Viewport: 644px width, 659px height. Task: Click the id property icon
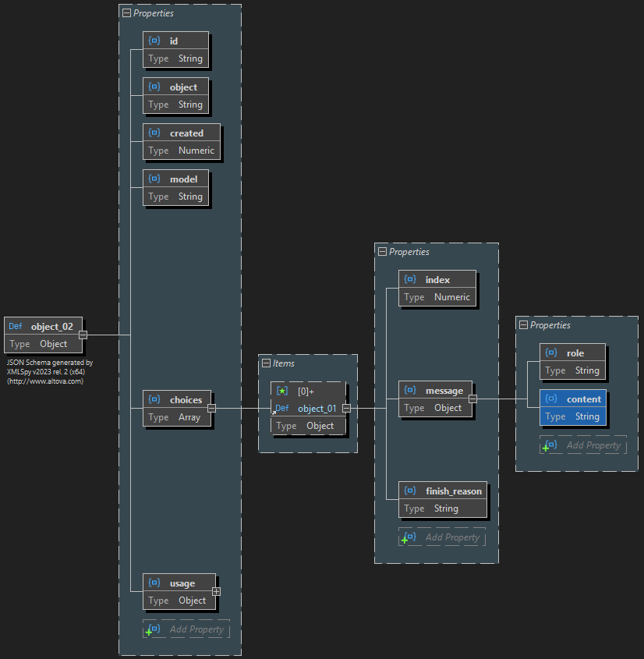(154, 40)
